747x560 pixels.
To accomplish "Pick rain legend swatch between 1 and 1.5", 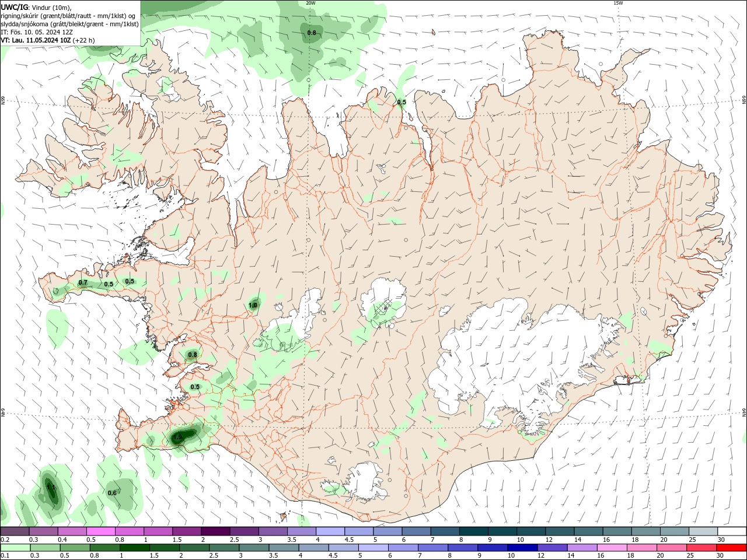I will point(135,548).
